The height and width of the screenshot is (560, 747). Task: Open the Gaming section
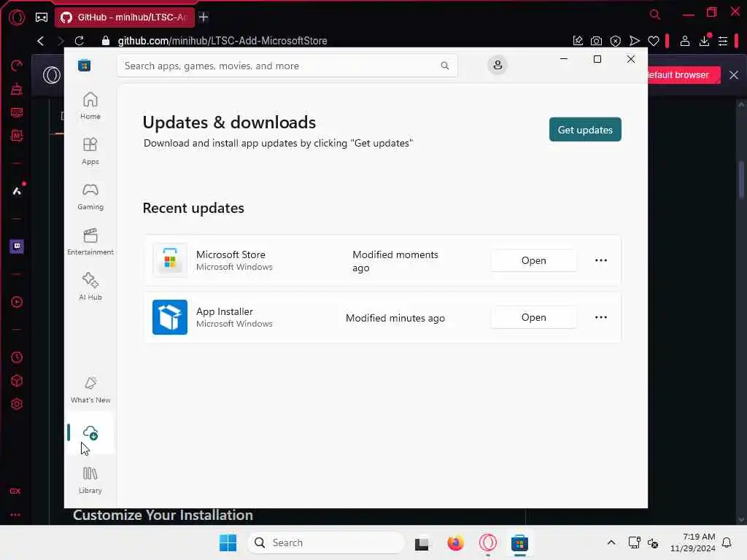(x=90, y=197)
